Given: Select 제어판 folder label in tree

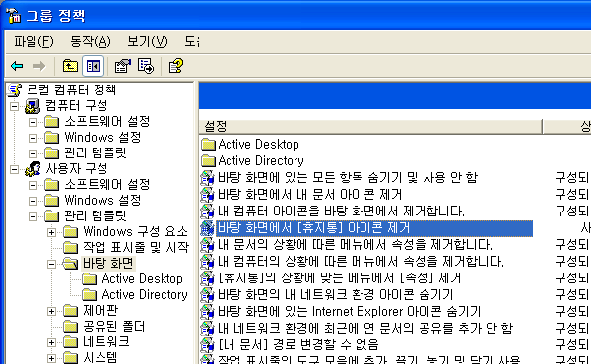Looking at the screenshot, I should tap(100, 311).
